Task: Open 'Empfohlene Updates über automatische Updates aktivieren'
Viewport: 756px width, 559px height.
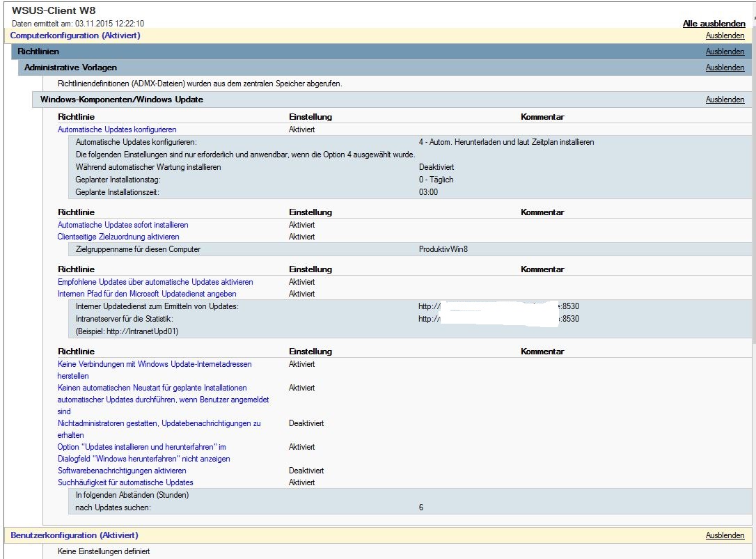Action: coord(155,282)
